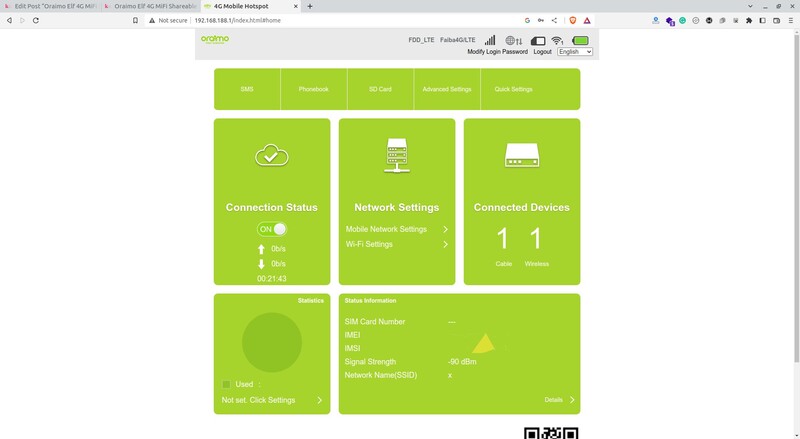Reload the page with the refresh button

(36, 20)
